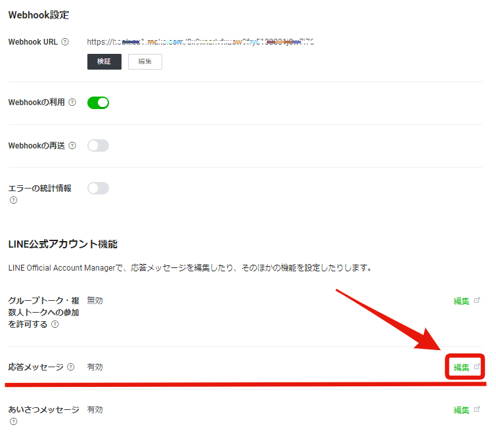This screenshot has height=448, width=496.
Task: Click external link icon in 応答メッセージ row
Action: coord(477,367)
